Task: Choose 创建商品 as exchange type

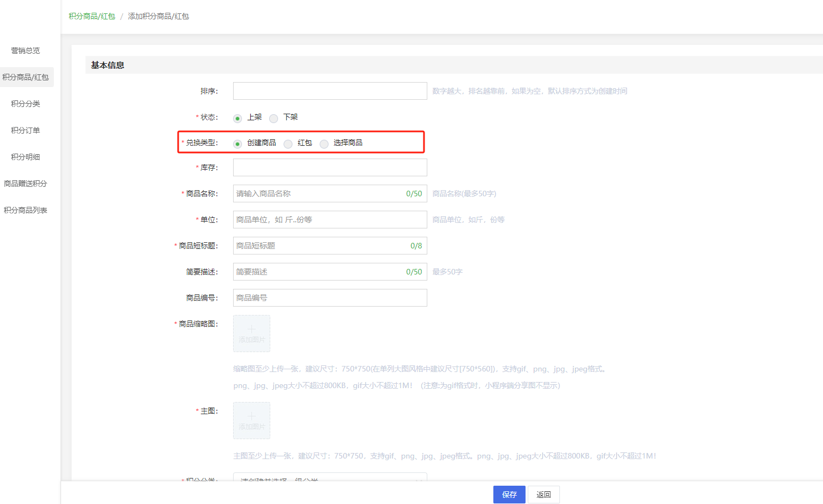Action: click(x=238, y=144)
